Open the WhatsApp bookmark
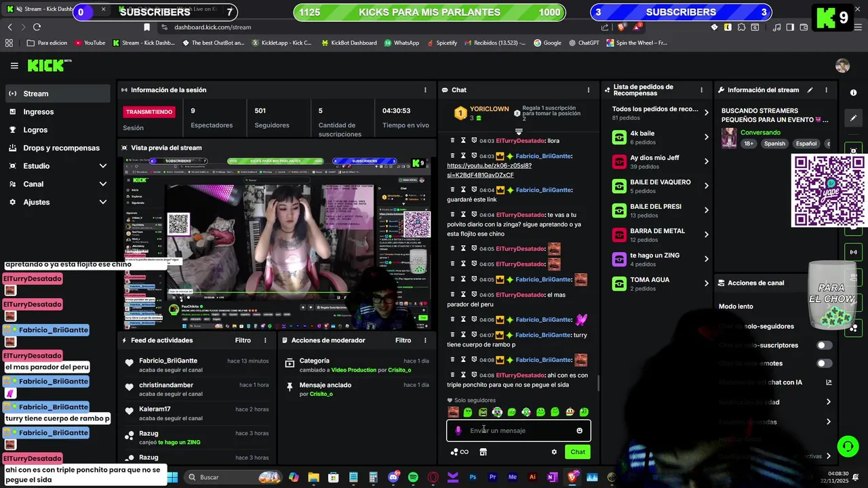The width and height of the screenshot is (868, 488). [x=401, y=43]
